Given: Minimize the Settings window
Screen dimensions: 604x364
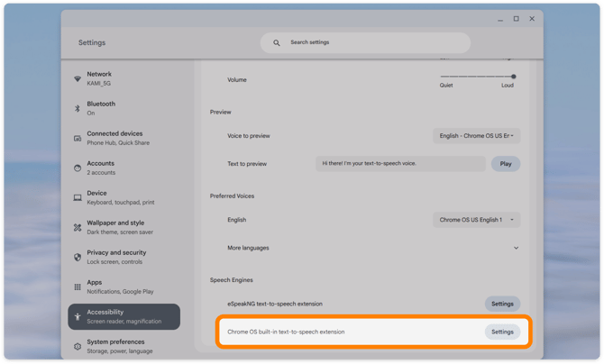Looking at the screenshot, I should pos(500,19).
